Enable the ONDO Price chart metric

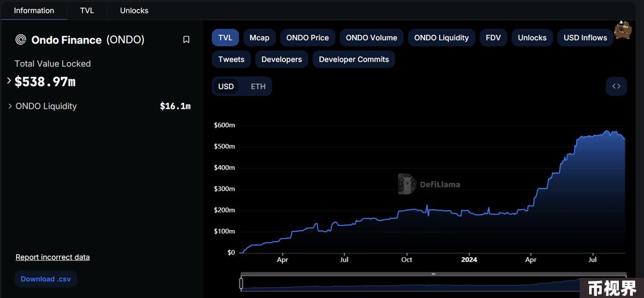(x=307, y=38)
